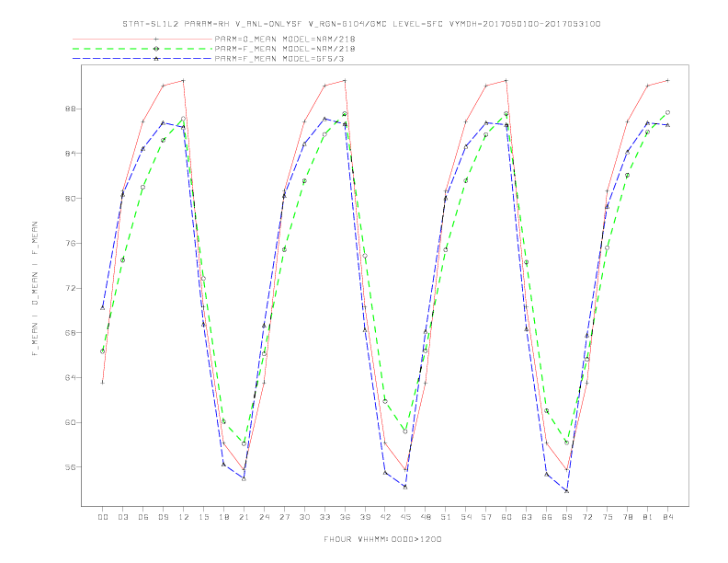The image size is (728, 563).
Task: Click the green dashed legend line sample
Action: (142, 49)
